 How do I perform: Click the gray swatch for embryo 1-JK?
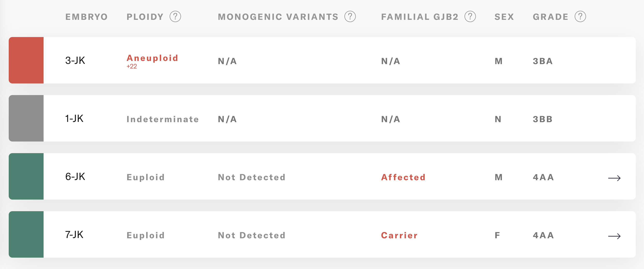tap(26, 118)
